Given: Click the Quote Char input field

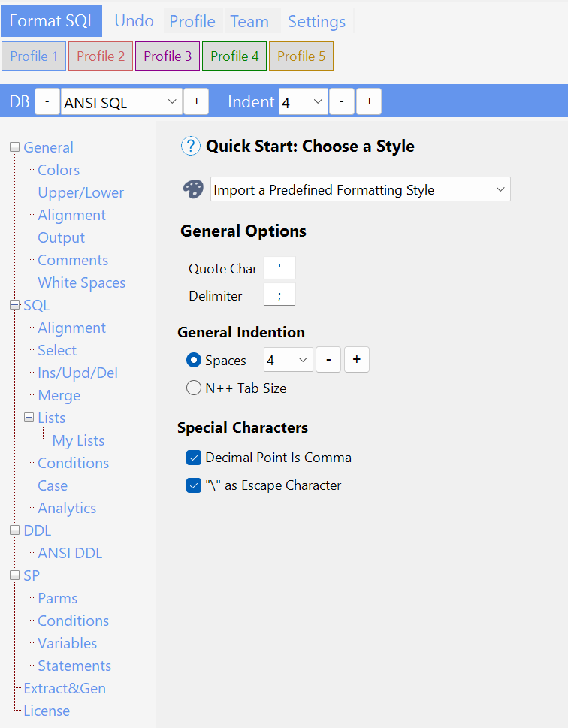Looking at the screenshot, I should click(279, 268).
